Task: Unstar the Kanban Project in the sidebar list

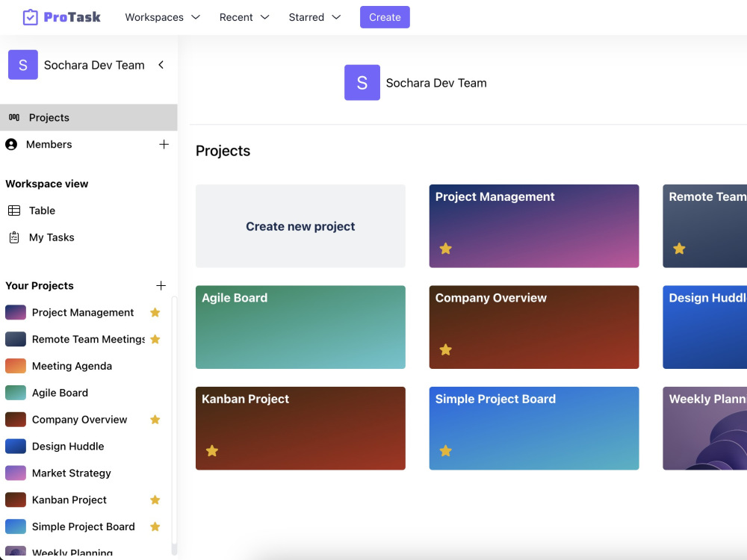Action: tap(155, 500)
